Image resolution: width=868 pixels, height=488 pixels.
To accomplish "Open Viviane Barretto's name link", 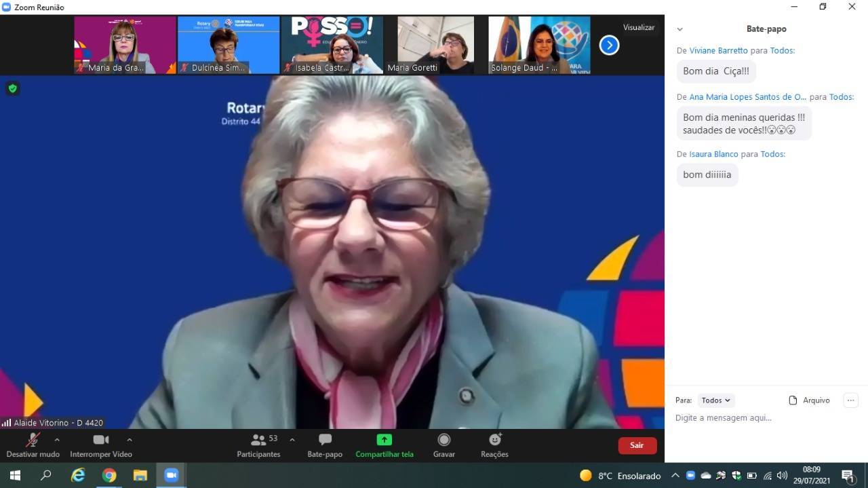I will click(x=718, y=50).
